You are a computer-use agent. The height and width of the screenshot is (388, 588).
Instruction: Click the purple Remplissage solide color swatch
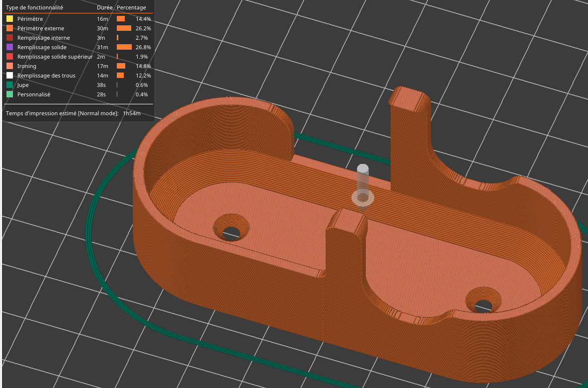click(10, 47)
